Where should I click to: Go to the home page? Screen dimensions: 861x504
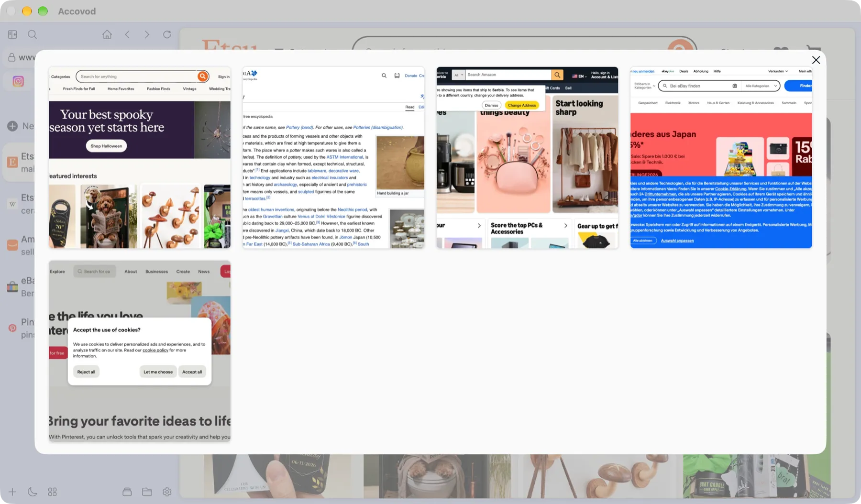click(107, 34)
